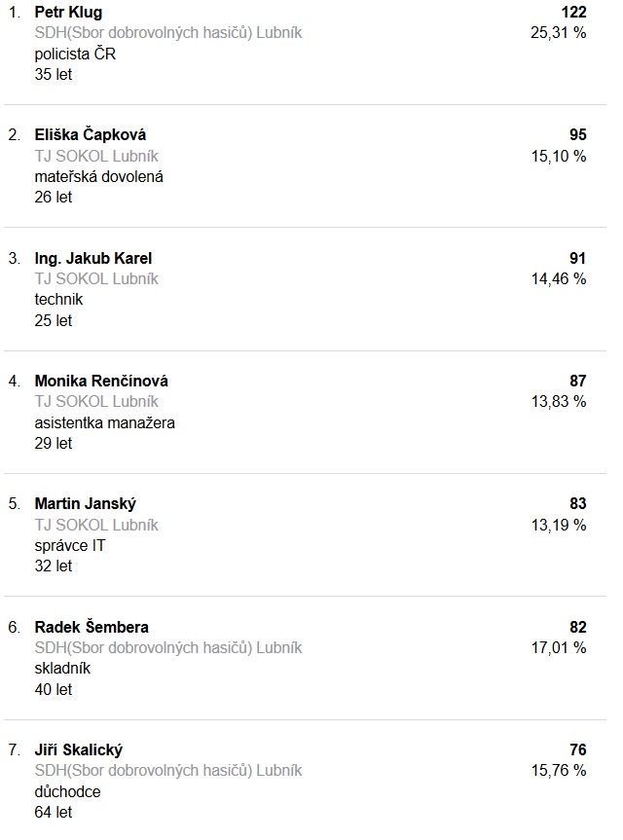Open Radek Šembera's entry
The width and height of the screenshot is (623, 840).
point(92,627)
